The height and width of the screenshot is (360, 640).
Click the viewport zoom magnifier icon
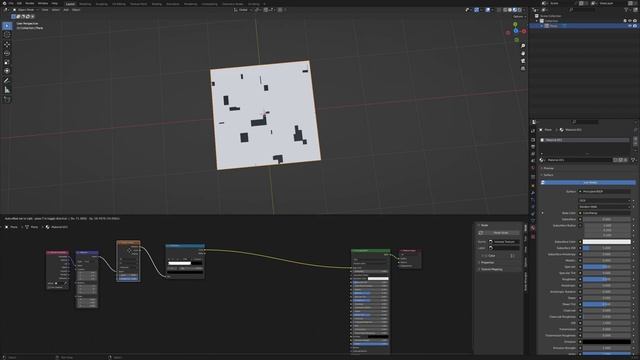(x=523, y=46)
